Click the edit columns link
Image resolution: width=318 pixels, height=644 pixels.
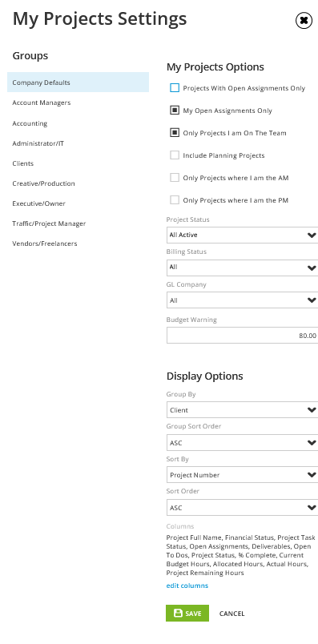pyautogui.click(x=187, y=586)
